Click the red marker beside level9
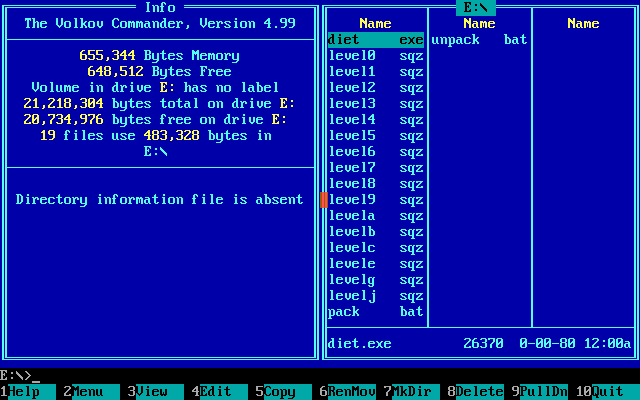Image resolution: width=640 pixels, height=400 pixels. click(324, 200)
